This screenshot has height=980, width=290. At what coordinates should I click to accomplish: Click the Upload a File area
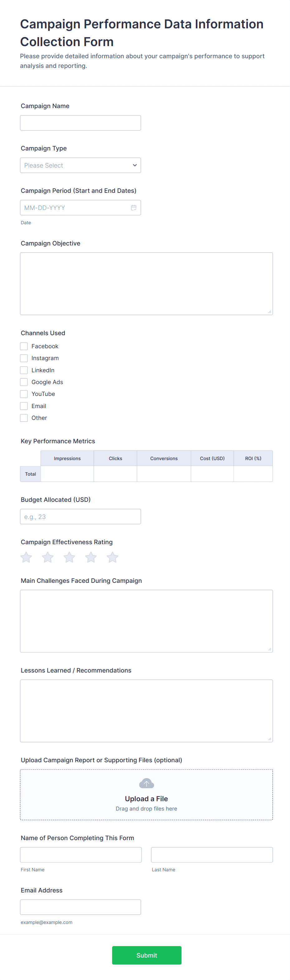(147, 795)
